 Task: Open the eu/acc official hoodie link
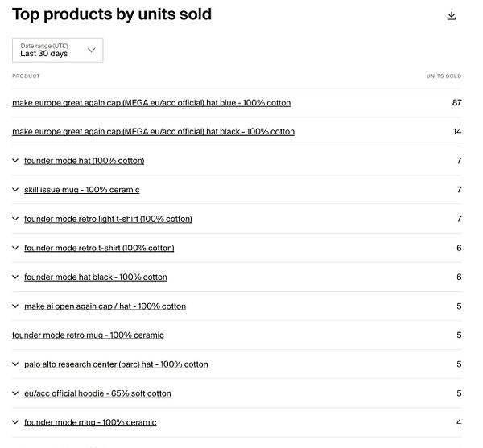point(97,393)
